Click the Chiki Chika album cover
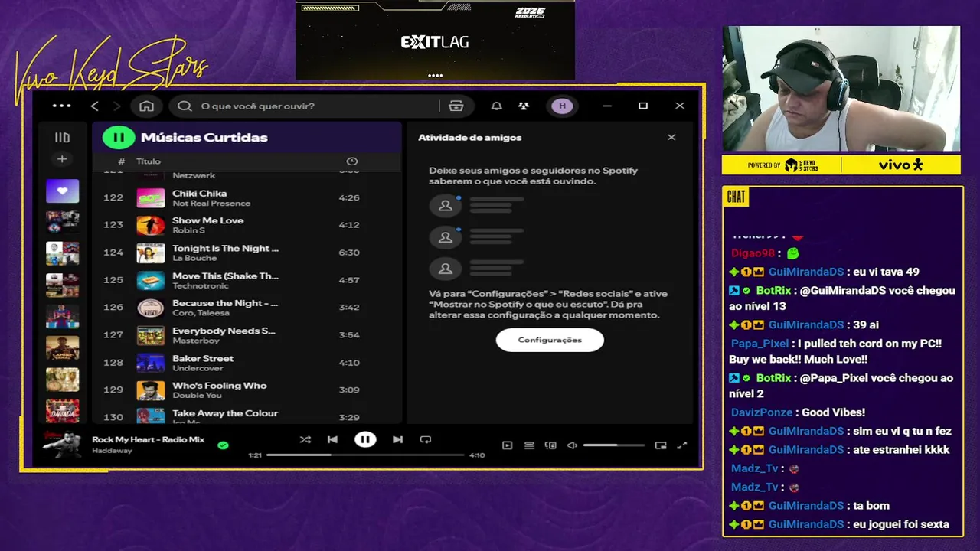This screenshot has width=980, height=551. click(151, 197)
